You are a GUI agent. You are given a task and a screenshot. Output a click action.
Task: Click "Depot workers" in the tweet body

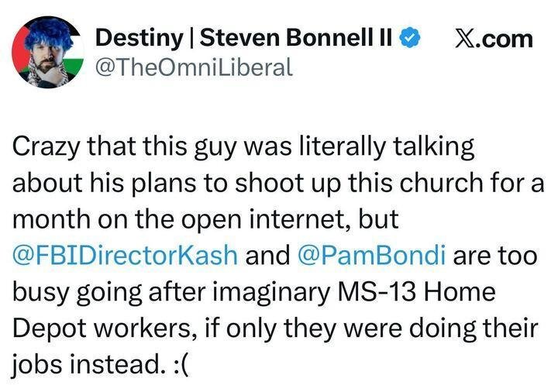[91, 328]
